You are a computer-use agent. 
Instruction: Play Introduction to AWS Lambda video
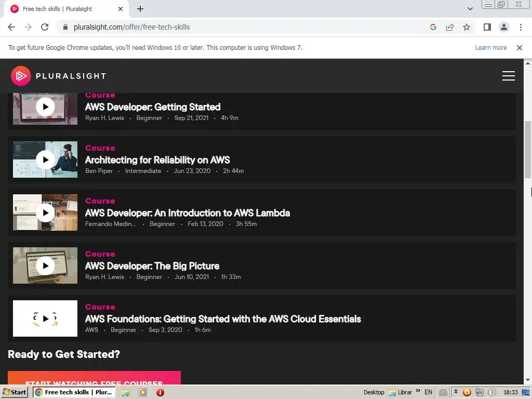click(45, 212)
